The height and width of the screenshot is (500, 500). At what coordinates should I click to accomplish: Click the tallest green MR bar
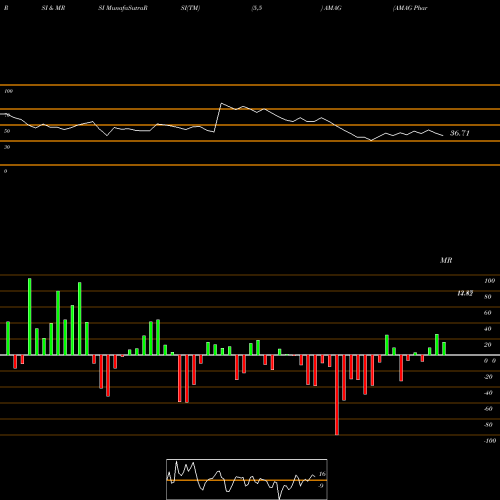point(30,317)
